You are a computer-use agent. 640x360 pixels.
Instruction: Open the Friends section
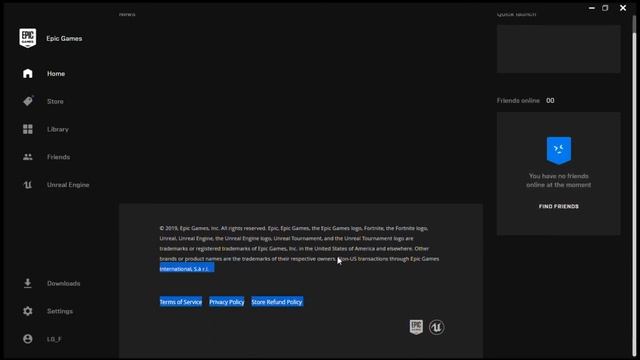pyautogui.click(x=58, y=157)
